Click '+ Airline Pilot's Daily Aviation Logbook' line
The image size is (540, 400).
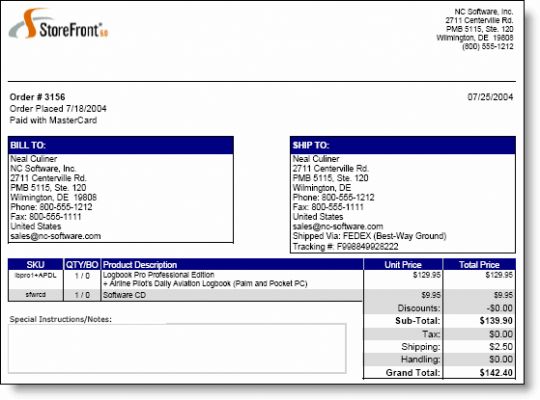(x=205, y=283)
